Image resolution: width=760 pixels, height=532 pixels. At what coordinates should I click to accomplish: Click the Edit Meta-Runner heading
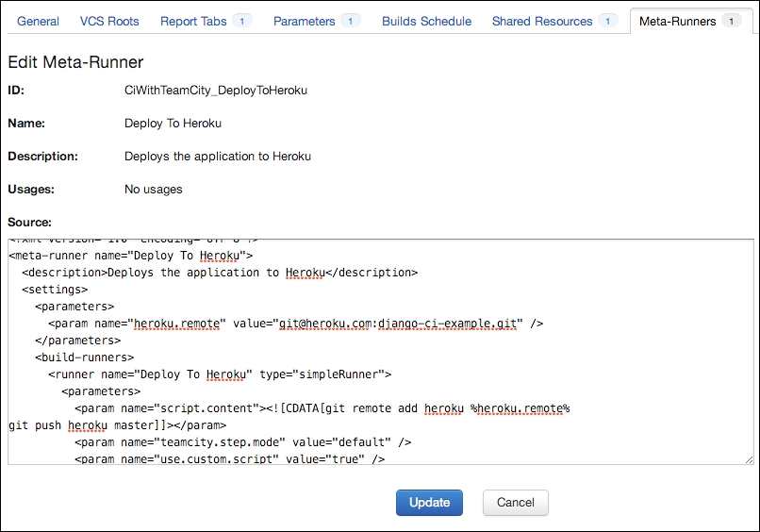tap(75, 62)
